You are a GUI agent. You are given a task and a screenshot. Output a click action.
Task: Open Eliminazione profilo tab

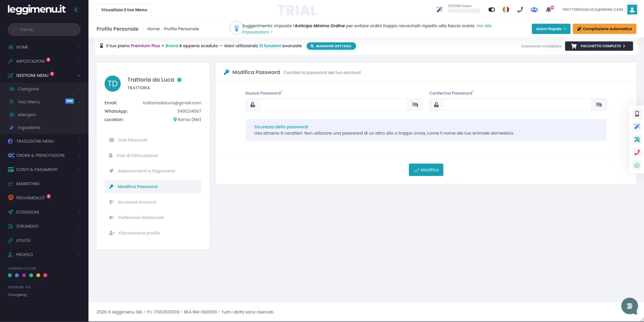click(x=153, y=233)
